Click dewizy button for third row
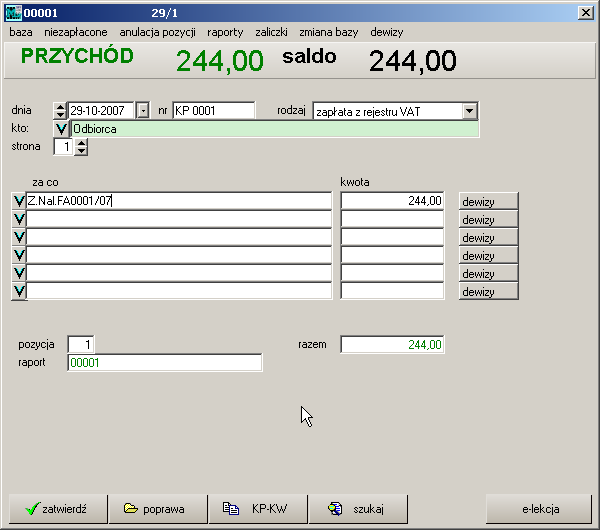Screen dimensions: 600x530 (489, 237)
